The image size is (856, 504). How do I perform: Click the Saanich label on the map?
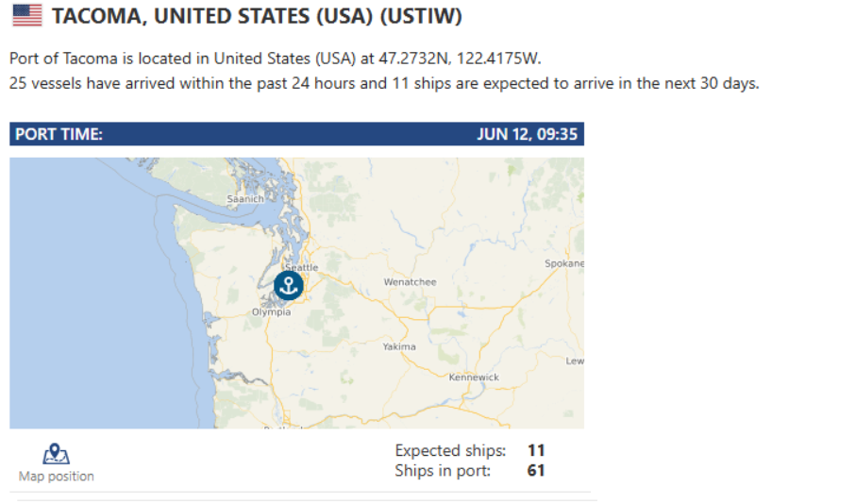245,199
